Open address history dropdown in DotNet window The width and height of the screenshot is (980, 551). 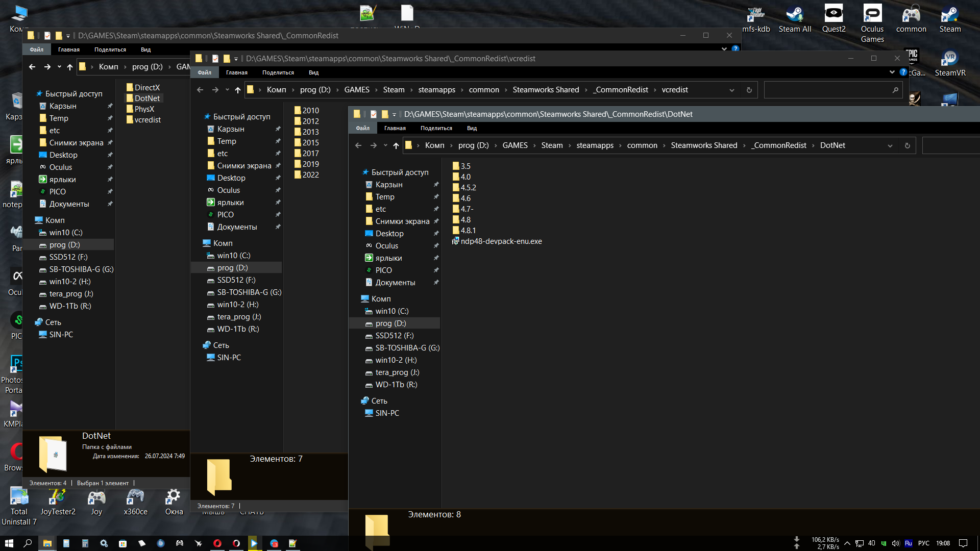pyautogui.click(x=890, y=145)
